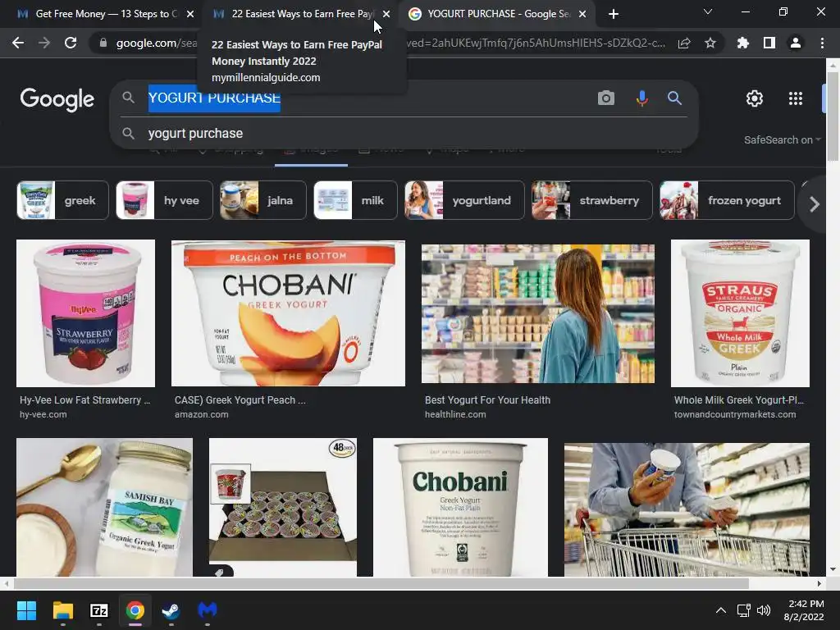Open 'Best Yogurt For Your Health' link

[x=487, y=400]
